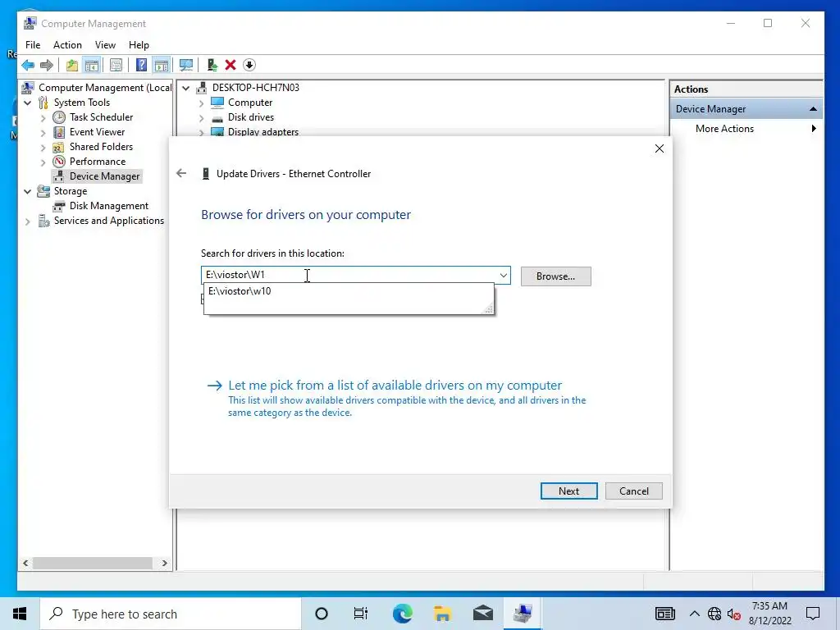Open the File menu
Viewport: 840px width, 630px height.
[x=33, y=45]
